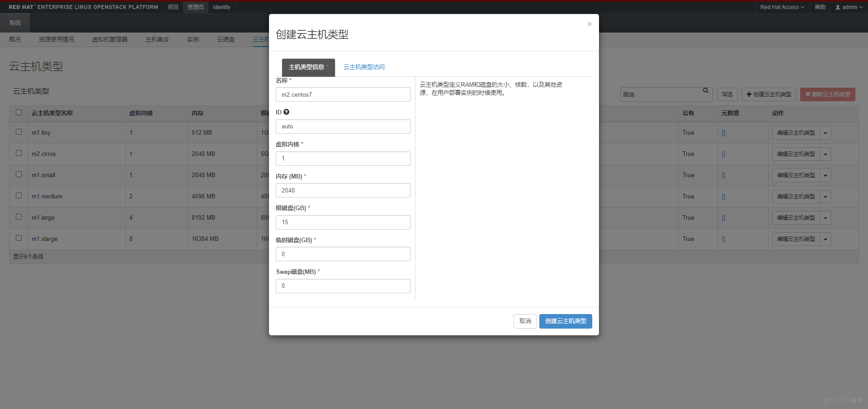Open metadata {} for the m1.xlarge flavor
The width and height of the screenshot is (868, 409).
(723, 239)
